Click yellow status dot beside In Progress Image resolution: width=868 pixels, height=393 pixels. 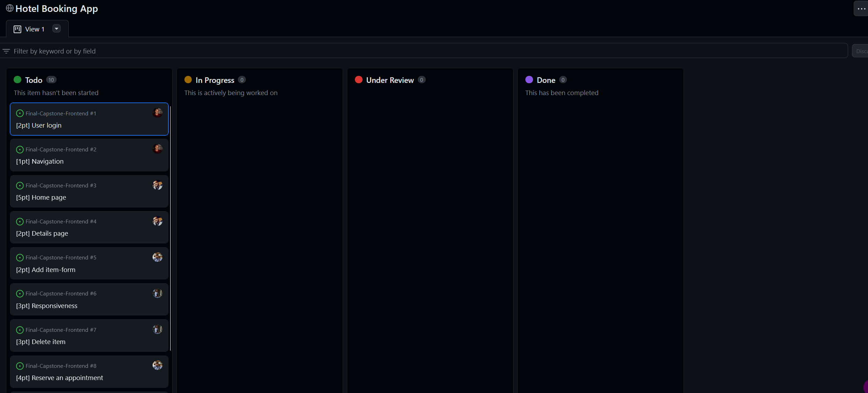tap(188, 79)
